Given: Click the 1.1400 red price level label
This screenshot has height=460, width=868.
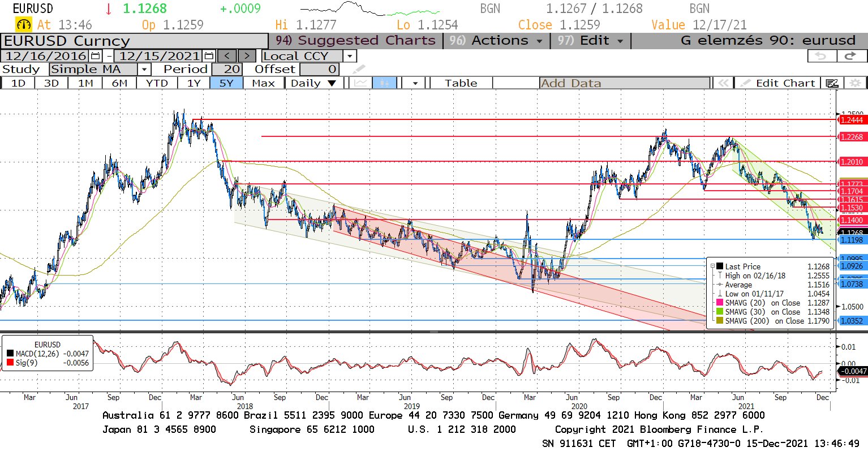Looking at the screenshot, I should pos(852,220).
